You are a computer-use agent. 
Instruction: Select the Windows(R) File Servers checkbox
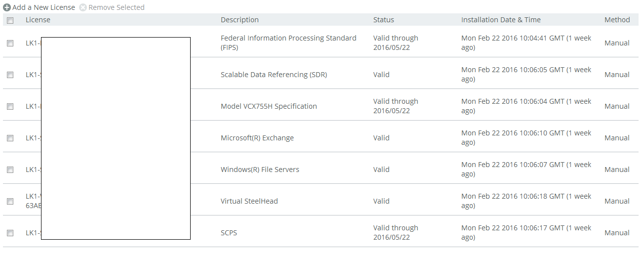(x=10, y=170)
